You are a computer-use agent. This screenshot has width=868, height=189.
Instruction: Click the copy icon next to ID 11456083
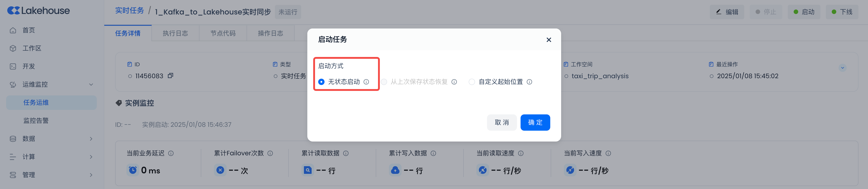click(170, 76)
